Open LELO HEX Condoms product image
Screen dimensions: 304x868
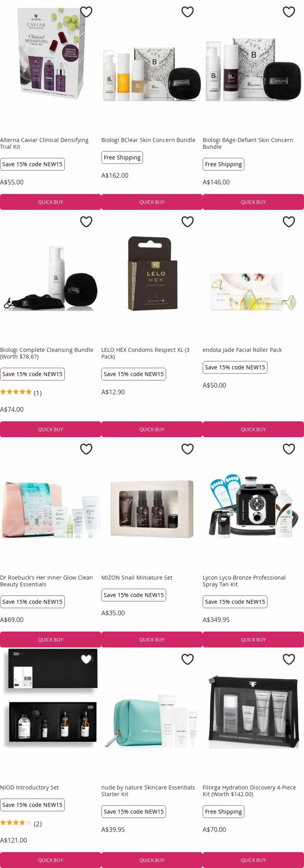click(152, 274)
